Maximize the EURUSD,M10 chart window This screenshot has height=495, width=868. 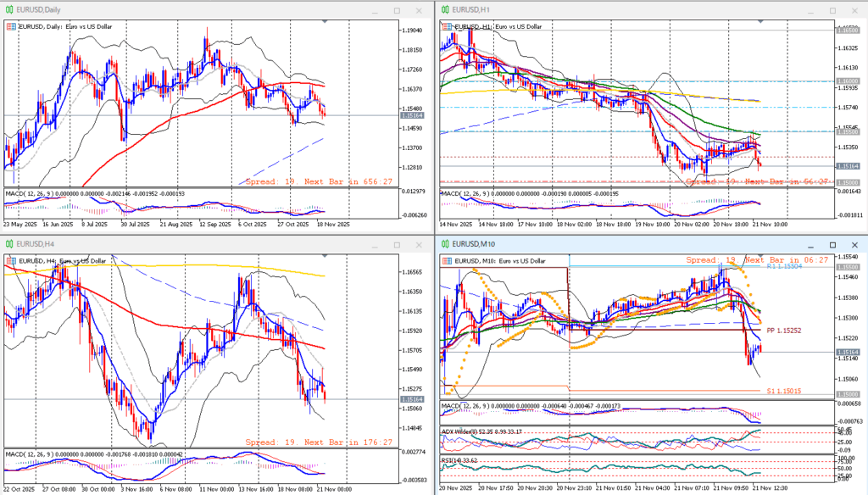point(830,244)
